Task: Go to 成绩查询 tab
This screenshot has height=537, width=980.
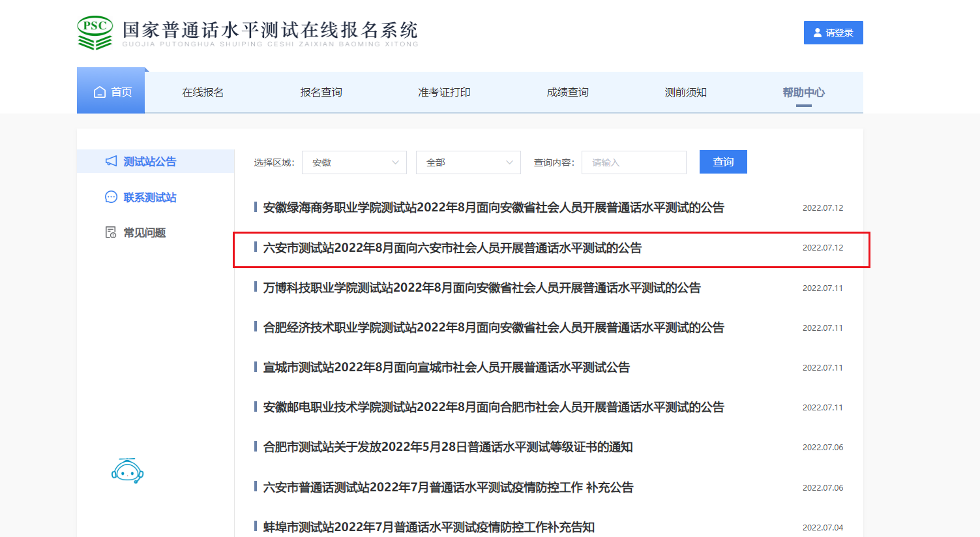Action: coord(567,93)
